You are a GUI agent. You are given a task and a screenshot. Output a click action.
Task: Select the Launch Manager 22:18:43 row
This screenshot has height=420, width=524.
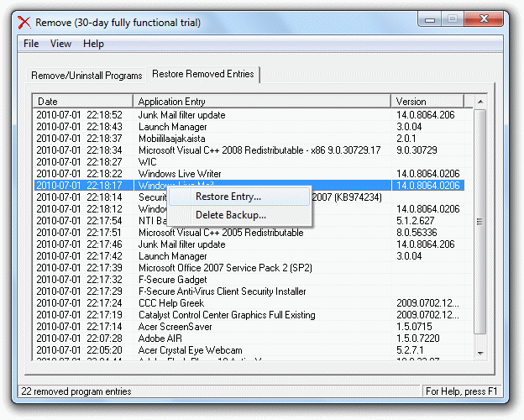[249, 126]
